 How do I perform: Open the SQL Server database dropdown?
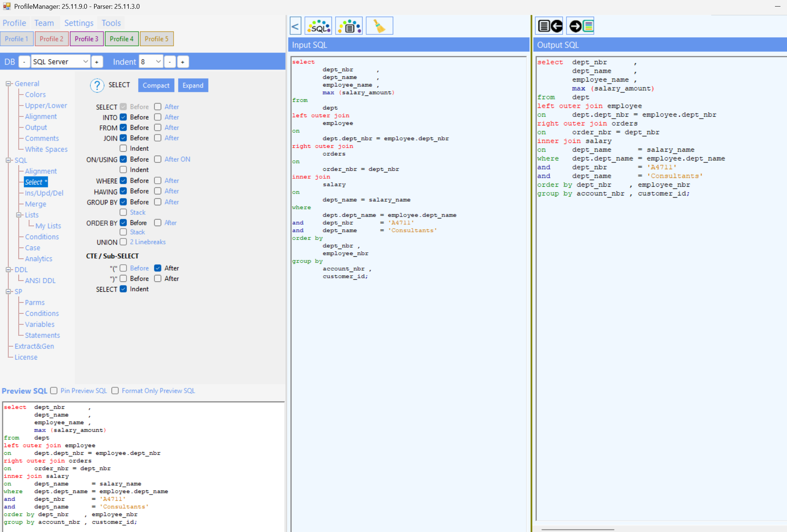(61, 62)
